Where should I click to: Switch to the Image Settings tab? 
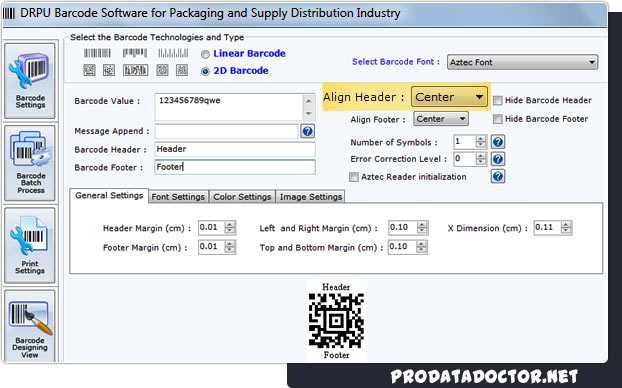click(x=311, y=197)
